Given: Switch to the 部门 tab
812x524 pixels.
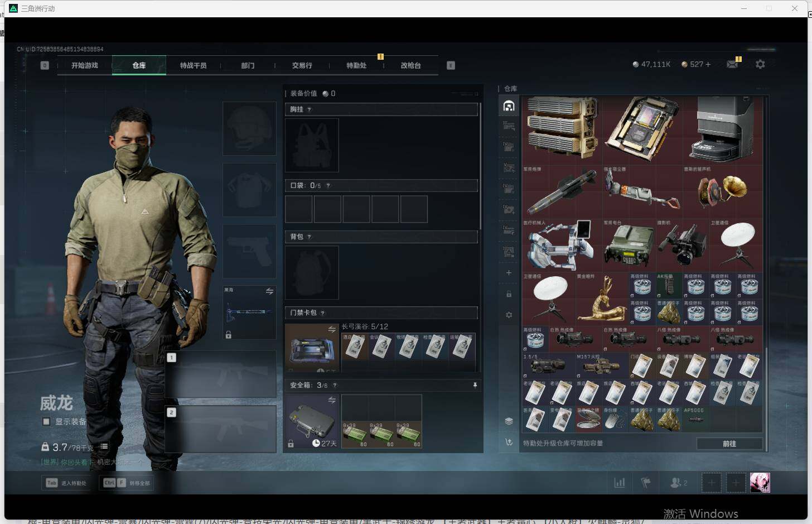Looking at the screenshot, I should click(x=248, y=65).
